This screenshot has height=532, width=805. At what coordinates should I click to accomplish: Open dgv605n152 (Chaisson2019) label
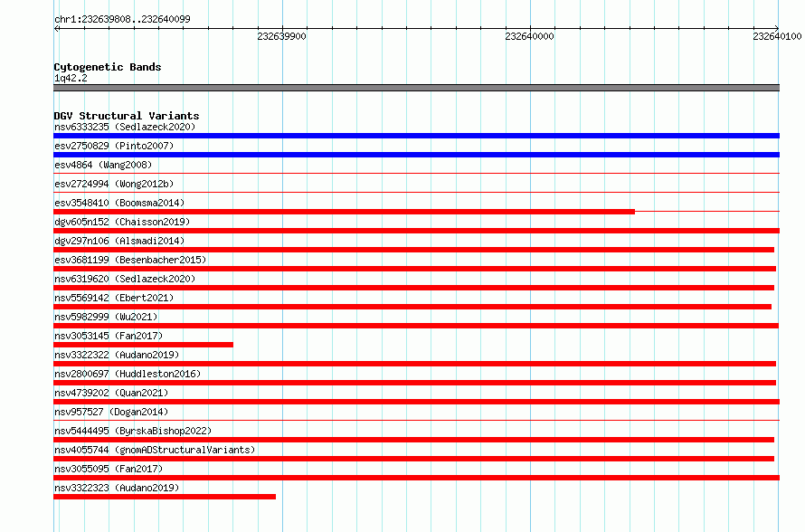tap(122, 222)
